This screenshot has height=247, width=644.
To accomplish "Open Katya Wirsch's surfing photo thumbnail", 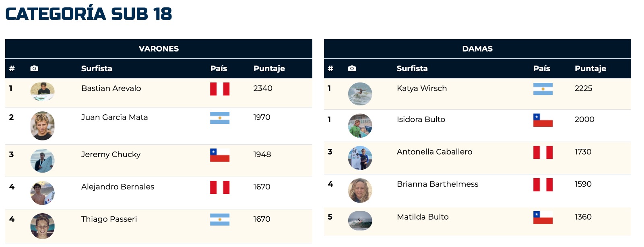I will click(360, 94).
